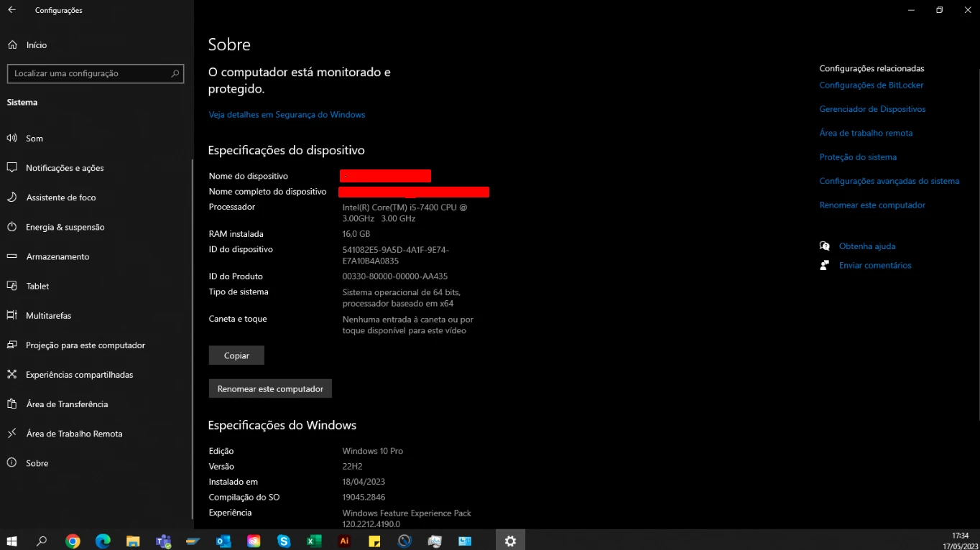Click the Som speaker icon
This screenshot has height=550, width=980.
pyautogui.click(x=11, y=138)
